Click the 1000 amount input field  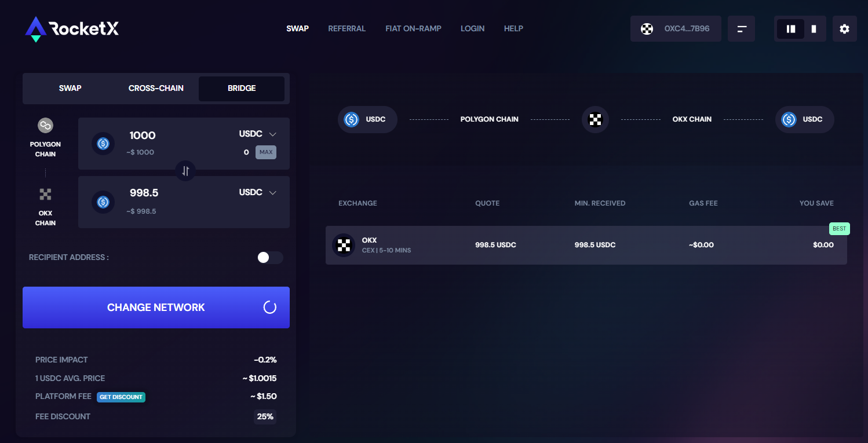click(x=143, y=136)
